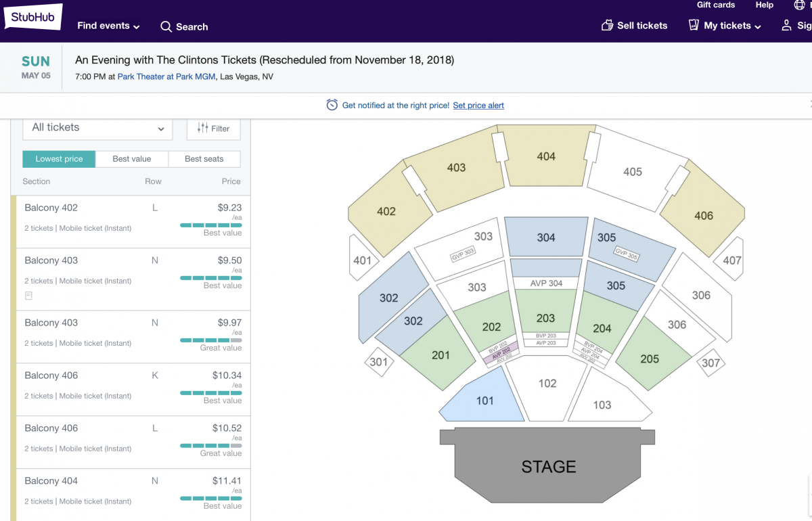Click the My tickets icon
The width and height of the screenshot is (812, 521).
[x=694, y=26]
